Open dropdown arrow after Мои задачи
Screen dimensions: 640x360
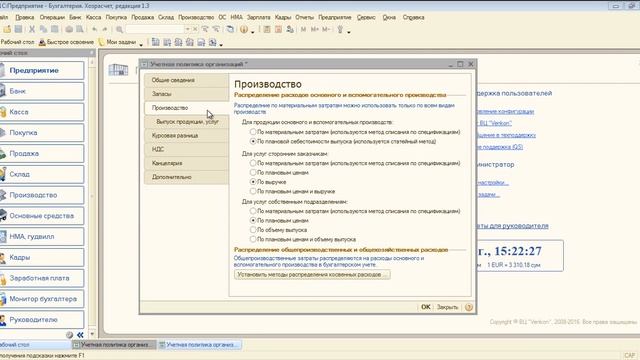pyautogui.click(x=141, y=44)
